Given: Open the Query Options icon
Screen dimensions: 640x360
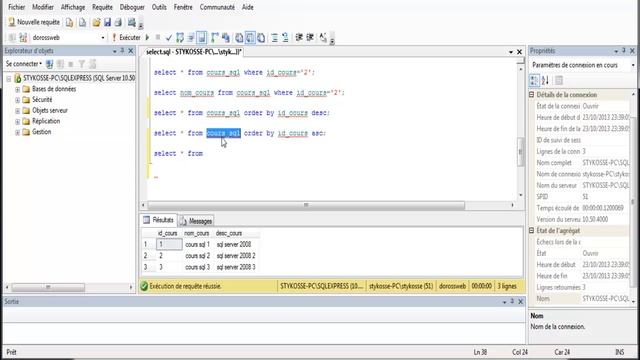Looking at the screenshot, I should tap(191, 38).
